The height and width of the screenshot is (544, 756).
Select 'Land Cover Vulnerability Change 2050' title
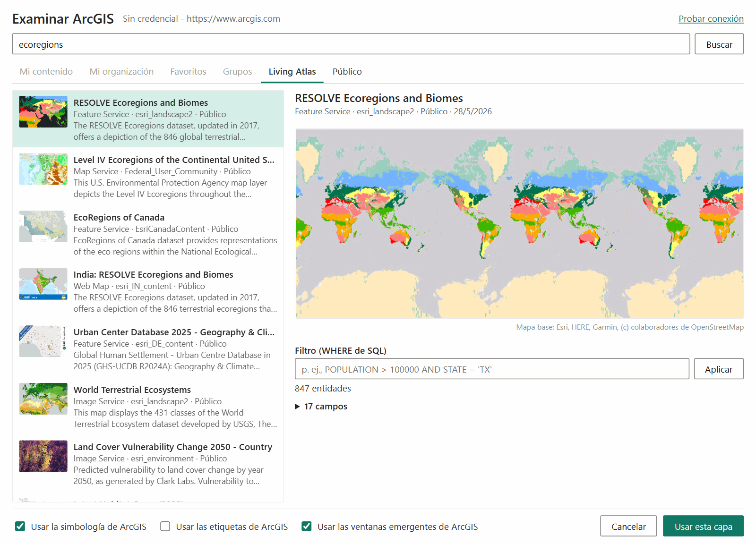173,447
